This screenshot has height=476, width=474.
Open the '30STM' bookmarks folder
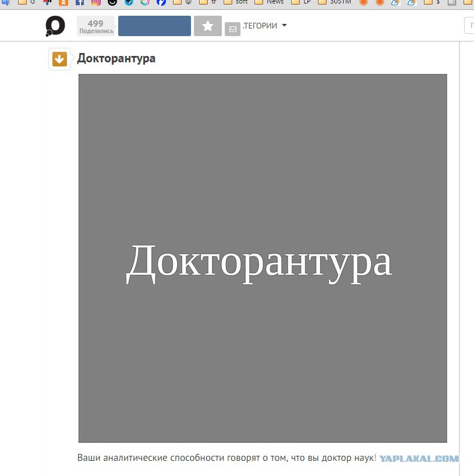[334, 2]
